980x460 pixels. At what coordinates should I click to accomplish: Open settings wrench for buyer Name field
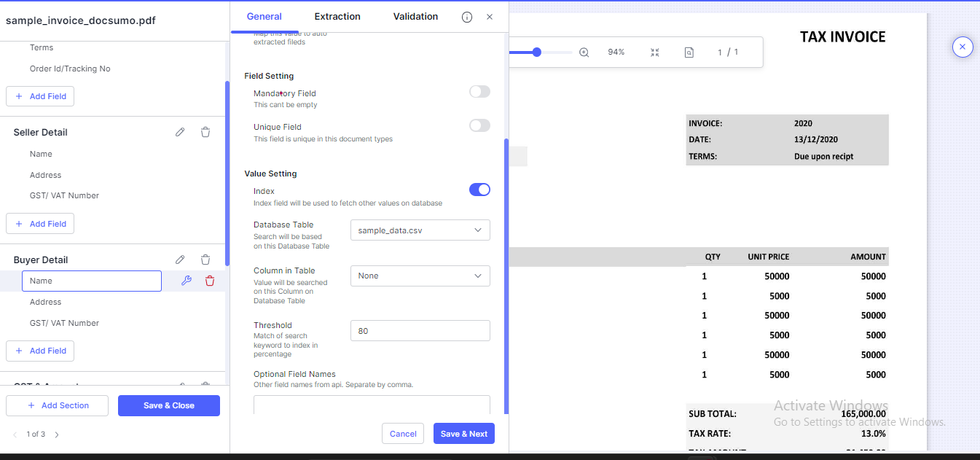click(x=186, y=281)
